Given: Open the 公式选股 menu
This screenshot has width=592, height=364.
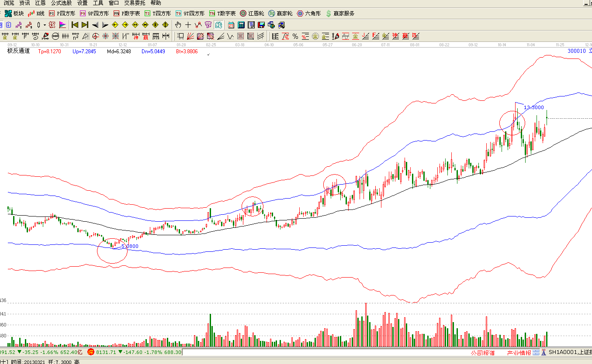Looking at the screenshot, I should 61,3.
